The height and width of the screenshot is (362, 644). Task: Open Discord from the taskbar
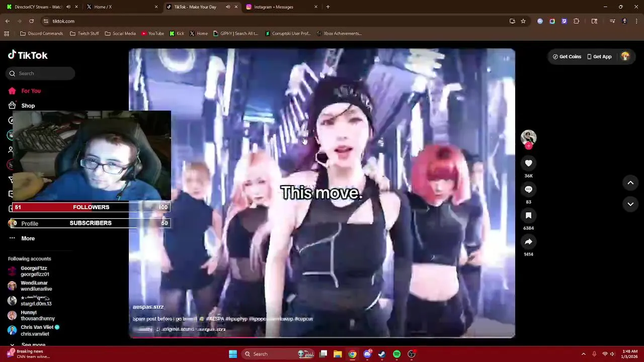pyautogui.click(x=367, y=354)
